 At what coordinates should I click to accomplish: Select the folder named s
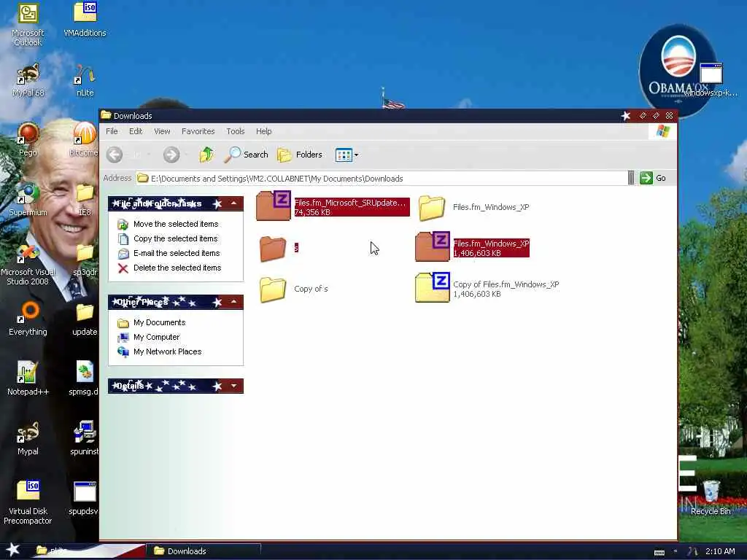273,249
